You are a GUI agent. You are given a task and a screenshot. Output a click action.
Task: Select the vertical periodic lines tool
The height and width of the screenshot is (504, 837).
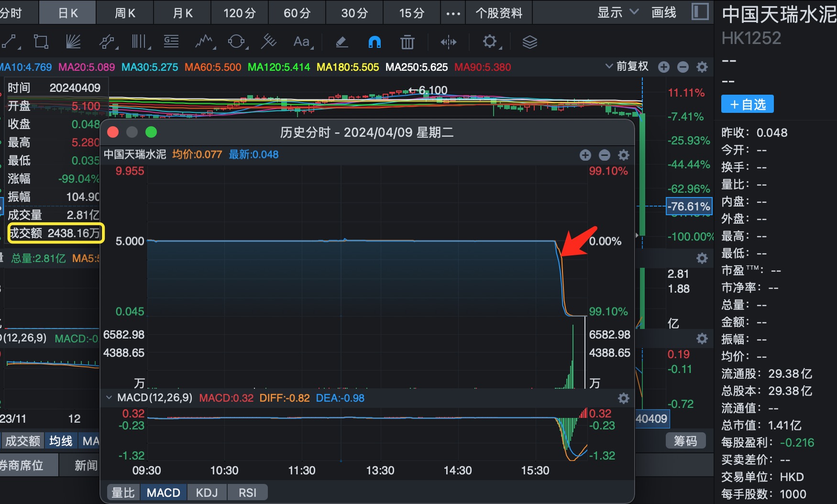tap(140, 42)
